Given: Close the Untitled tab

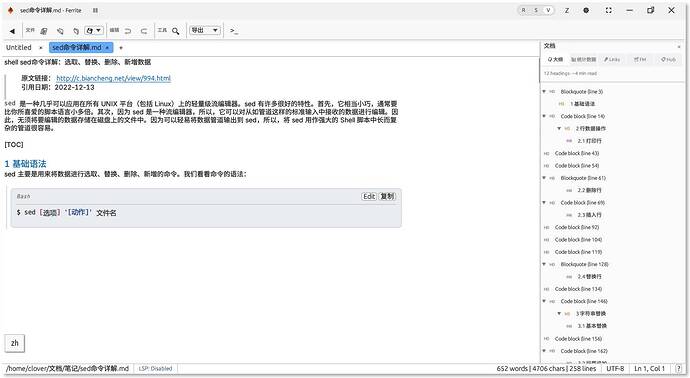Looking at the screenshot, I should pos(40,48).
